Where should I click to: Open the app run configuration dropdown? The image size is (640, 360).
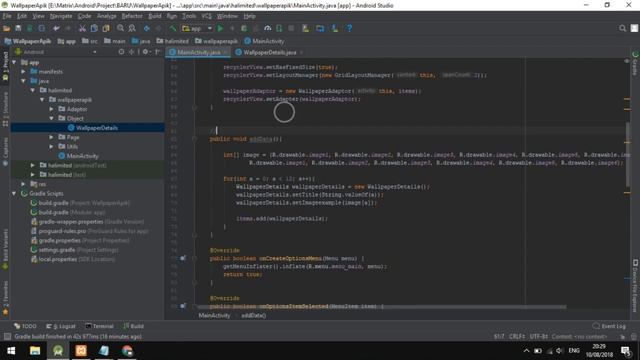(x=197, y=29)
